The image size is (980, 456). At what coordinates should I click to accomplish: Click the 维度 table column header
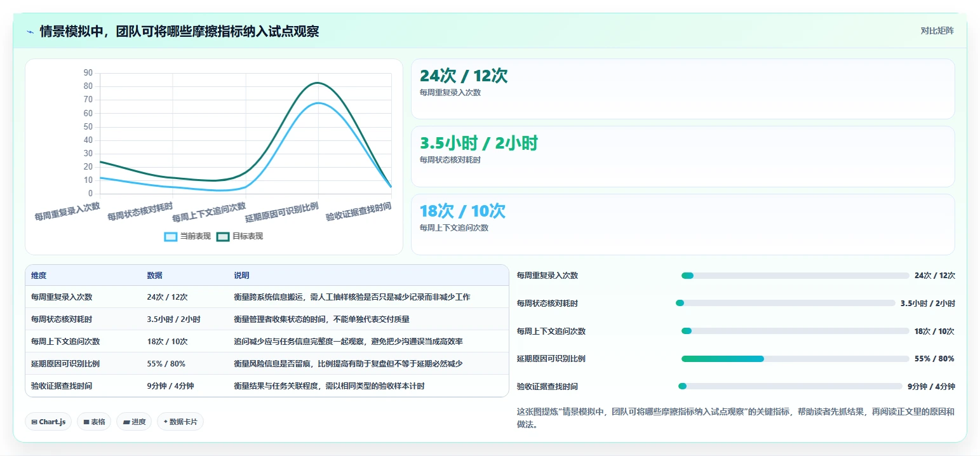[39, 276]
